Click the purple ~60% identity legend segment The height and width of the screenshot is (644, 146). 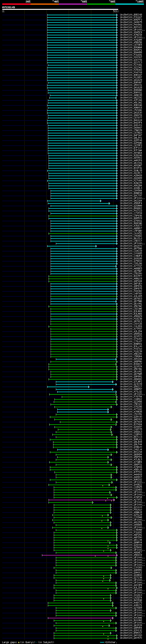(x=73, y=4)
